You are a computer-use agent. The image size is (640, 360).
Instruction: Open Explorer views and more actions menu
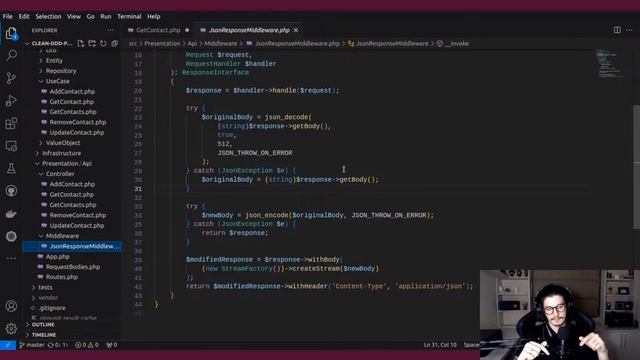pos(110,30)
